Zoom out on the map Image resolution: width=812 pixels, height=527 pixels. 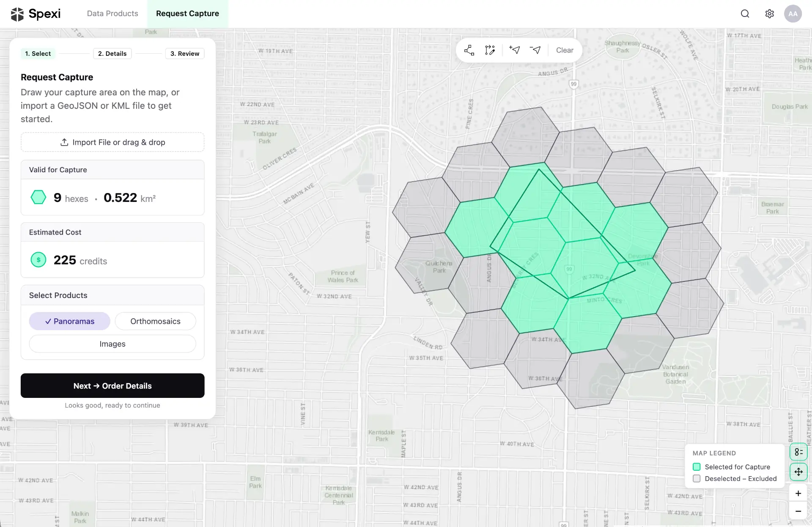point(798,511)
